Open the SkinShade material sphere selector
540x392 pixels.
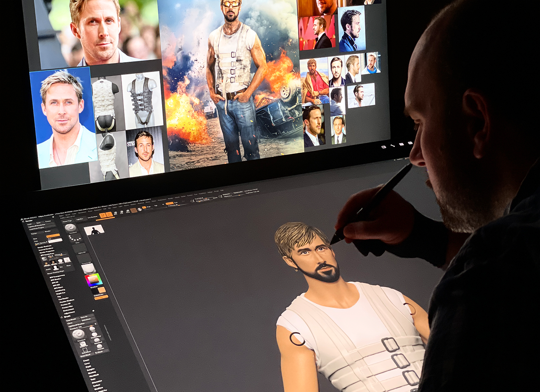click(x=88, y=269)
